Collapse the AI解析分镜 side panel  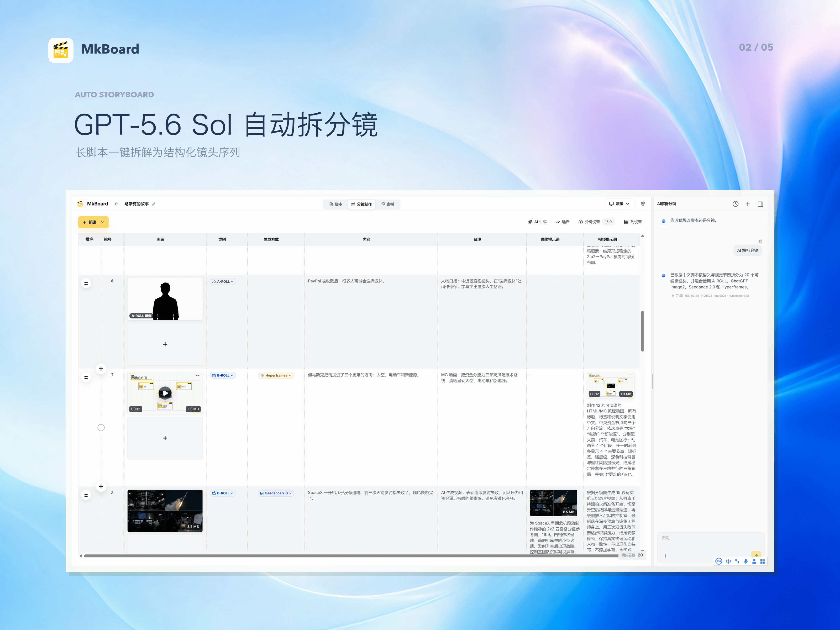(x=760, y=204)
